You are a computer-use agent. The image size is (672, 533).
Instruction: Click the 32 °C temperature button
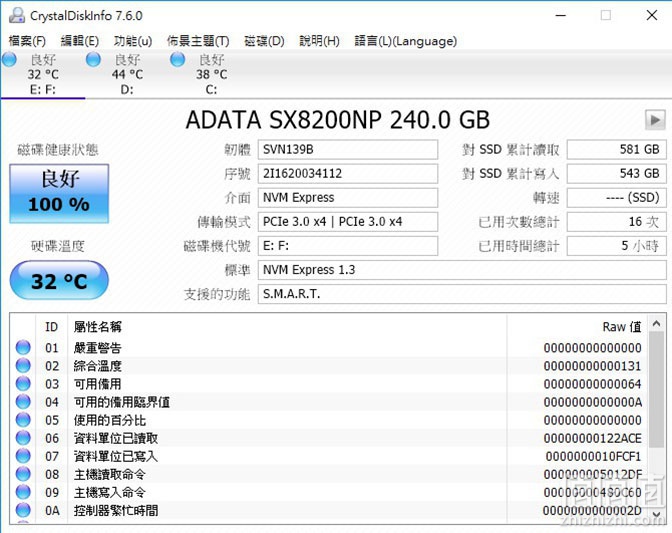click(x=59, y=280)
